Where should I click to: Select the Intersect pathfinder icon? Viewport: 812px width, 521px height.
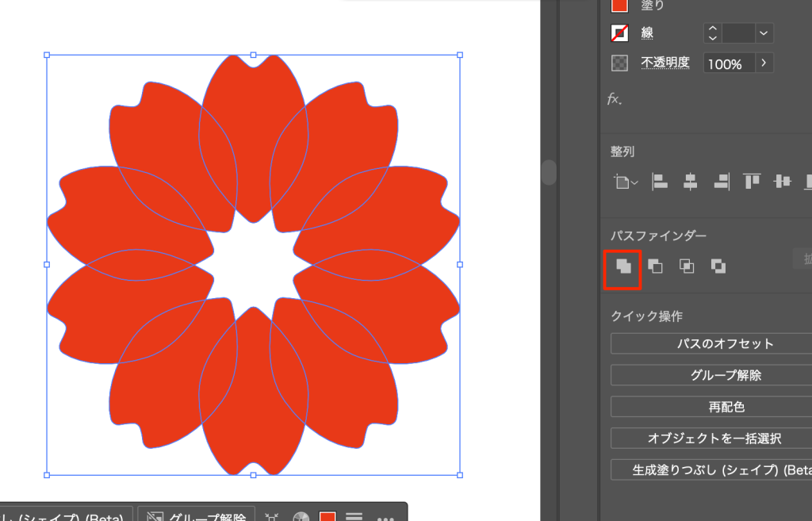[x=687, y=266]
